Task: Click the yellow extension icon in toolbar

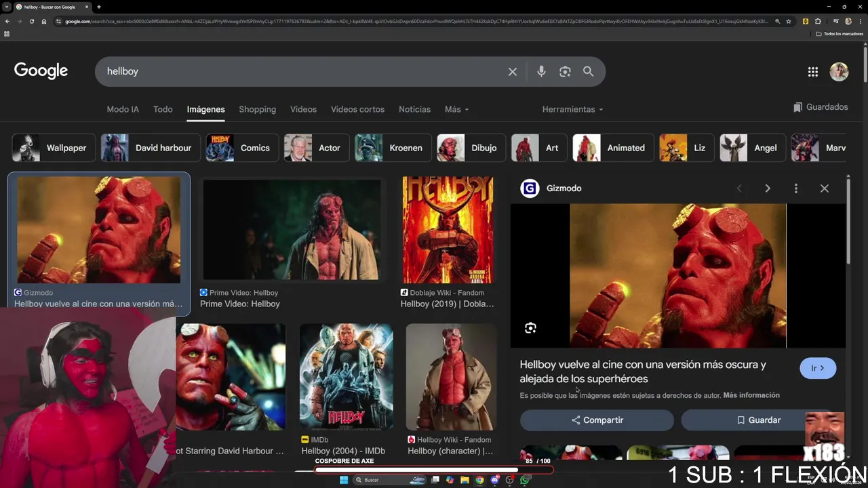Action: tap(806, 22)
